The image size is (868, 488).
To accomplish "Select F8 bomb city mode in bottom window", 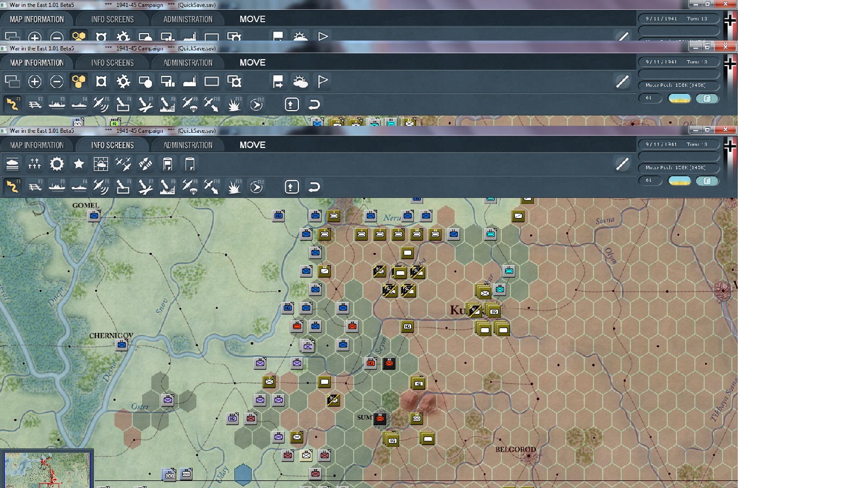I will pos(168,187).
